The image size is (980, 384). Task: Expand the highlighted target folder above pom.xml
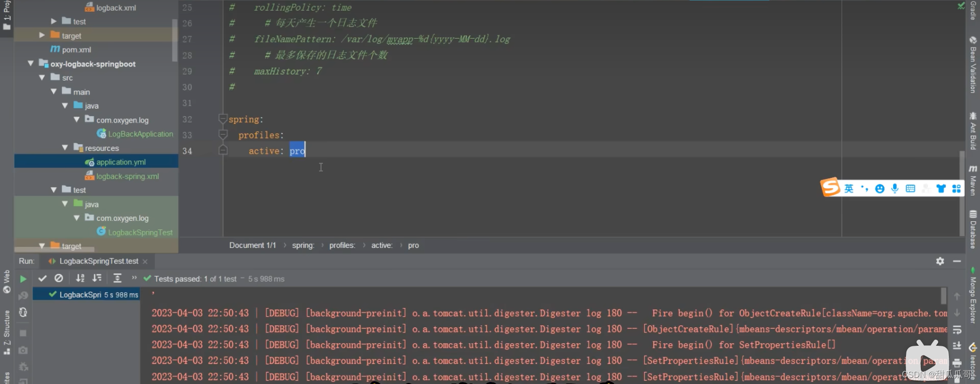[42, 35]
